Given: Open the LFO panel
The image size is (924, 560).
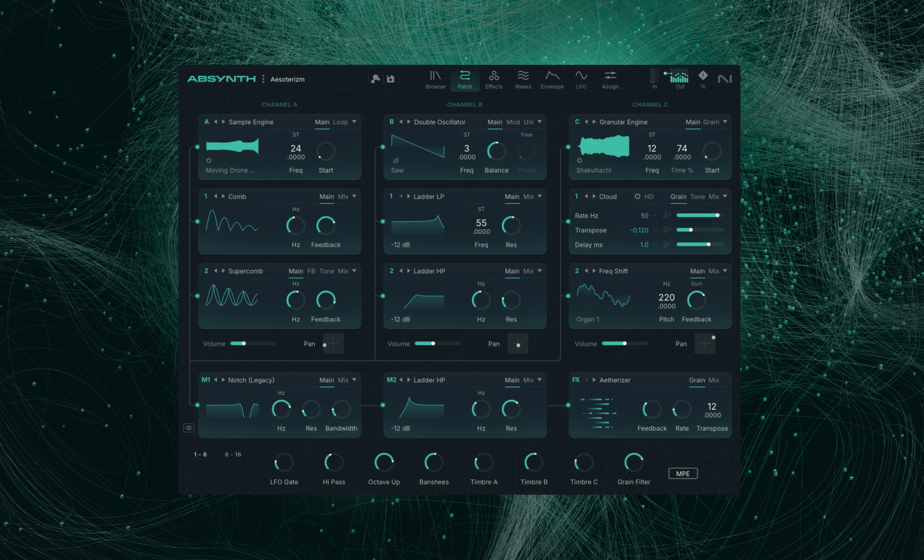Looking at the screenshot, I should [581, 79].
